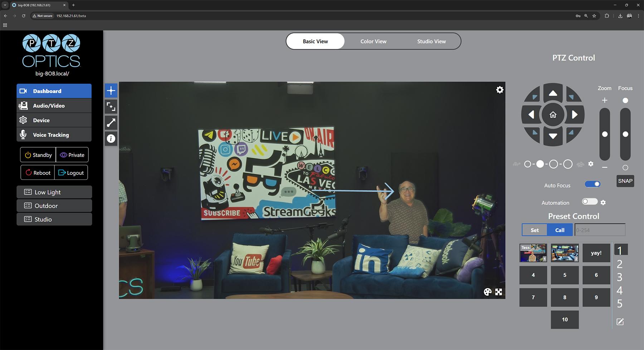Pan camera right with the right arrow
This screenshot has height=350, width=644.
click(x=575, y=114)
